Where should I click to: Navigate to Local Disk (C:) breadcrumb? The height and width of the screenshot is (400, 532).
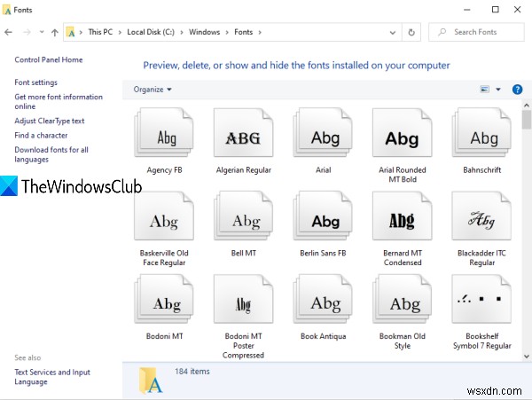[x=151, y=32]
